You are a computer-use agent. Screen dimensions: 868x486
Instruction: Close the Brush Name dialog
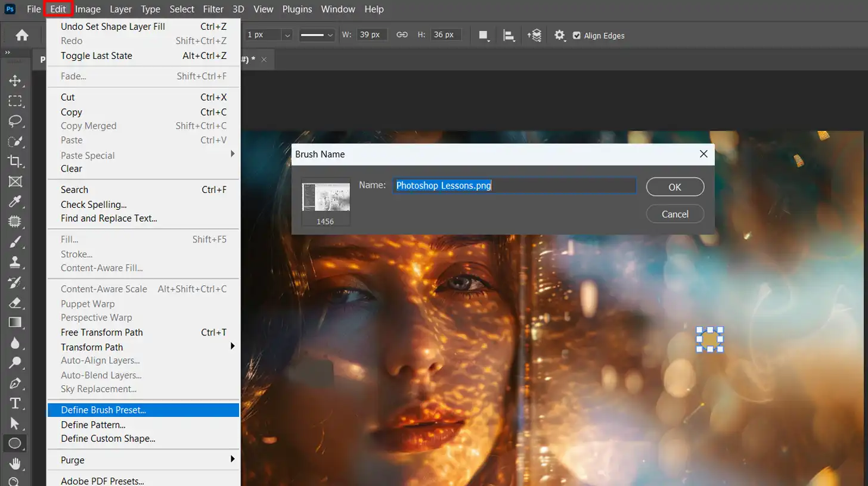(x=703, y=154)
